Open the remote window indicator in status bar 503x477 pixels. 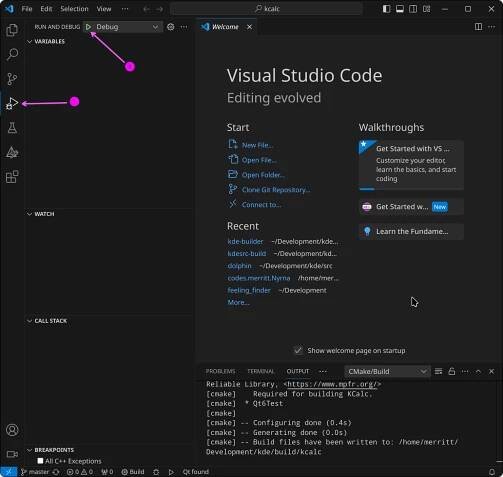coord(8,472)
